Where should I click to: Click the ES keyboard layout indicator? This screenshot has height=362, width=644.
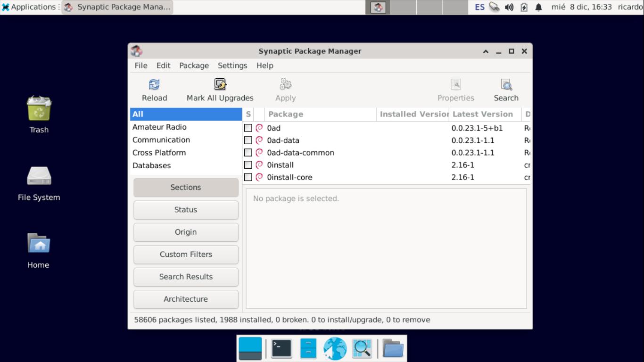tap(479, 7)
